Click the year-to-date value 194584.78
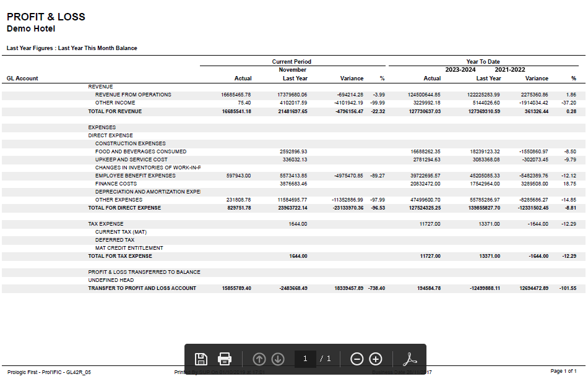This screenshot has width=588, height=379. click(429, 288)
